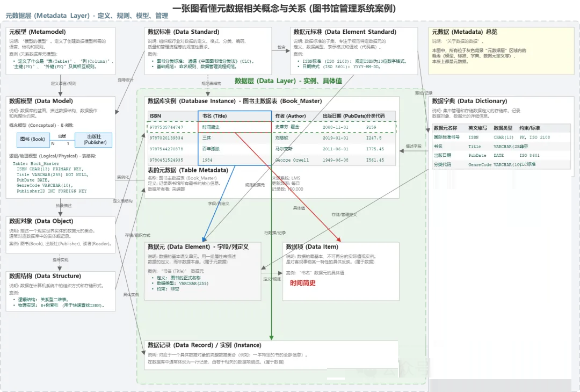Screen dimensions: 580x392
Task: Click the 数据字典 (Data Dictionary) title
Action: pos(469,101)
